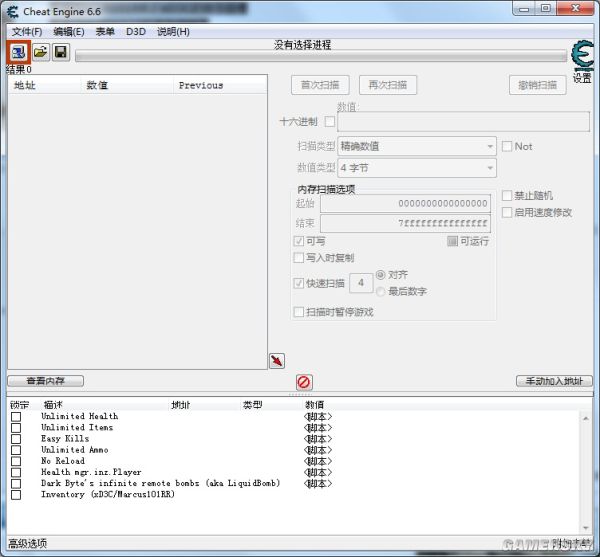The image size is (600, 557).
Task: Clear address list red circle icon
Action: 304,382
